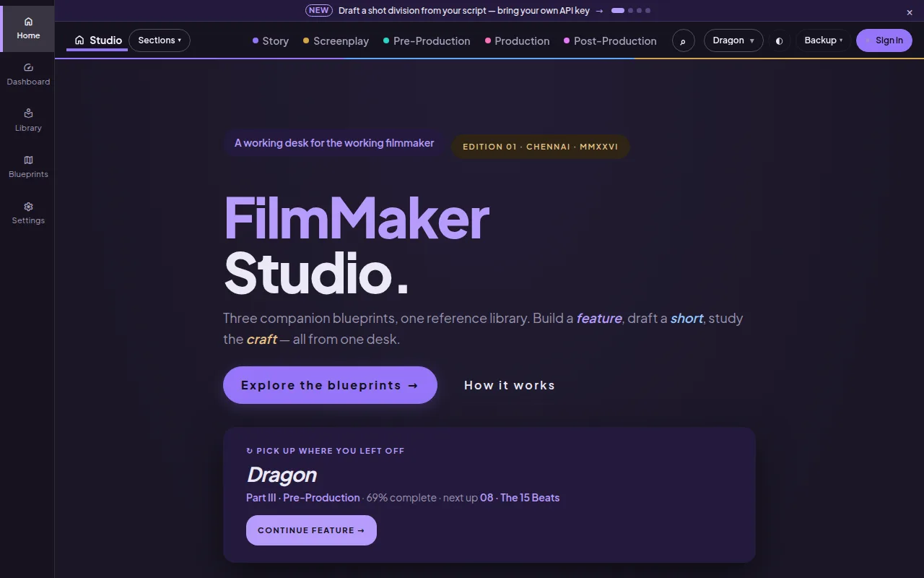Click 'Edition 01 · Chennai · MMXXVI' badge
This screenshot has height=578, width=924.
(541, 147)
